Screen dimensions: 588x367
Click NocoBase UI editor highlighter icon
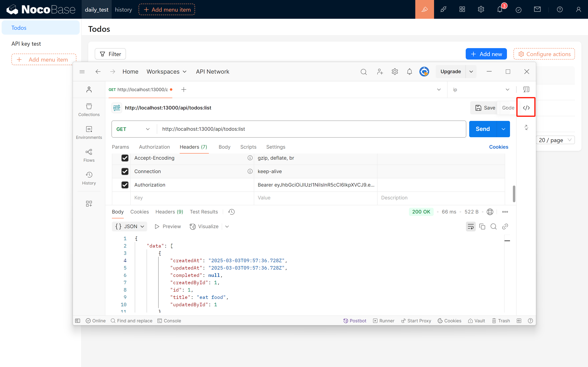[x=424, y=9]
